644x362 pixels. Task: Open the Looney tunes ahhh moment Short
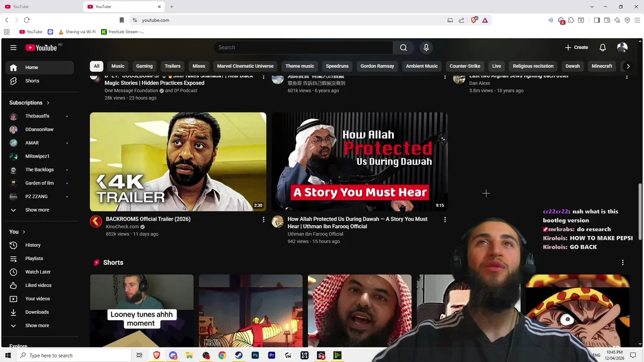(141, 310)
